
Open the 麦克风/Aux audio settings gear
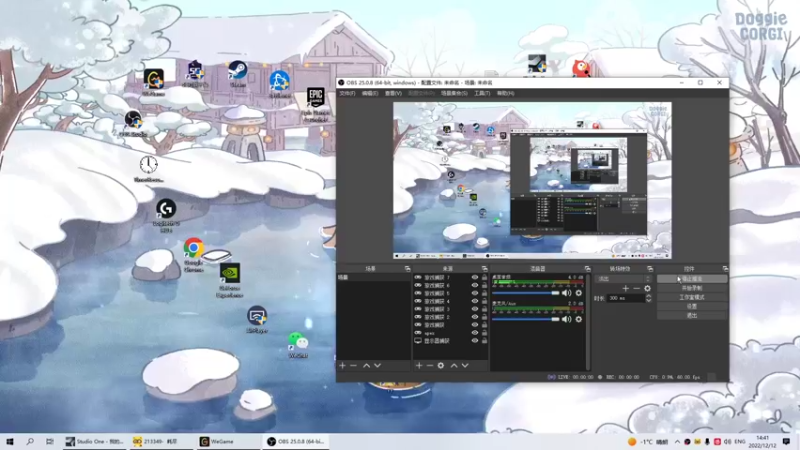(x=579, y=319)
